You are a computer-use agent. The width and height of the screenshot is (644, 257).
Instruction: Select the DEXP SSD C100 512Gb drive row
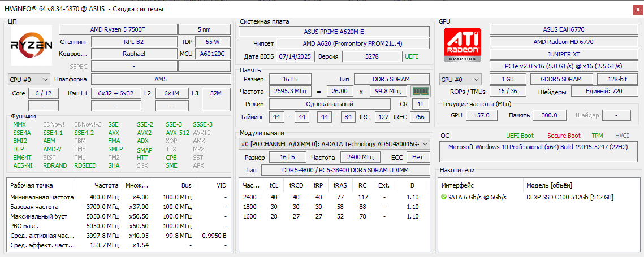[x=539, y=197]
